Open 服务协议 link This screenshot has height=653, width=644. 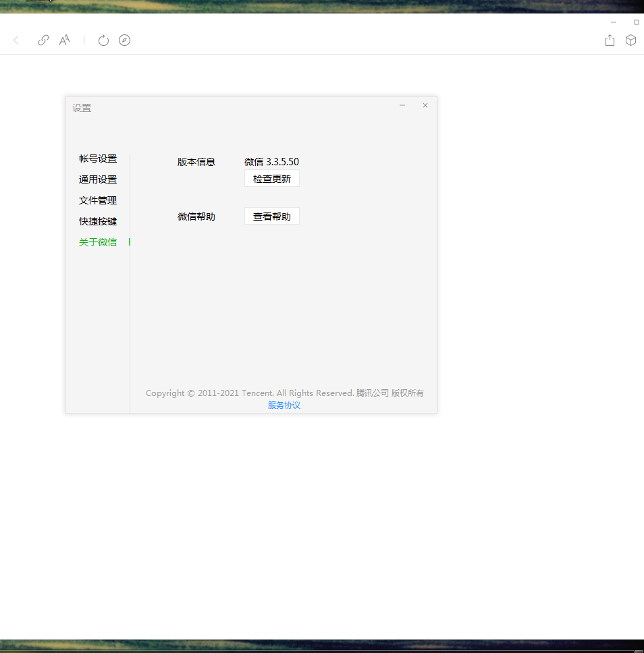pyautogui.click(x=284, y=405)
